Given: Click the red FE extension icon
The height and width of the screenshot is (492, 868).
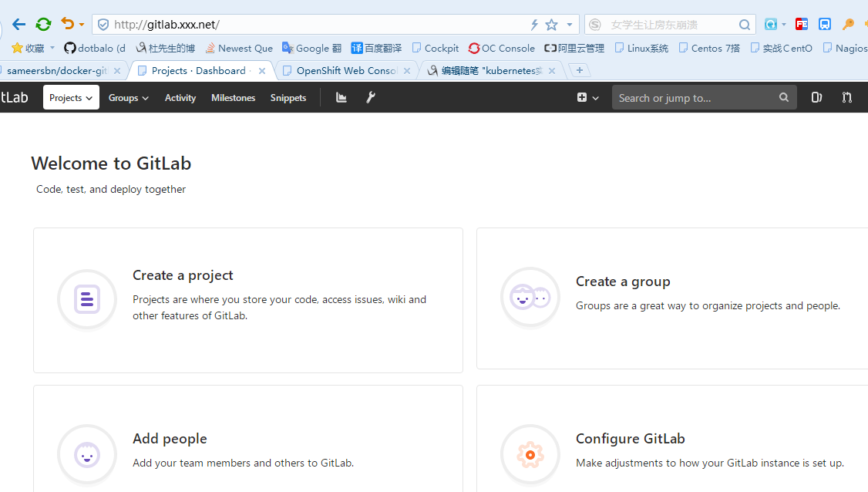Looking at the screenshot, I should (x=801, y=25).
